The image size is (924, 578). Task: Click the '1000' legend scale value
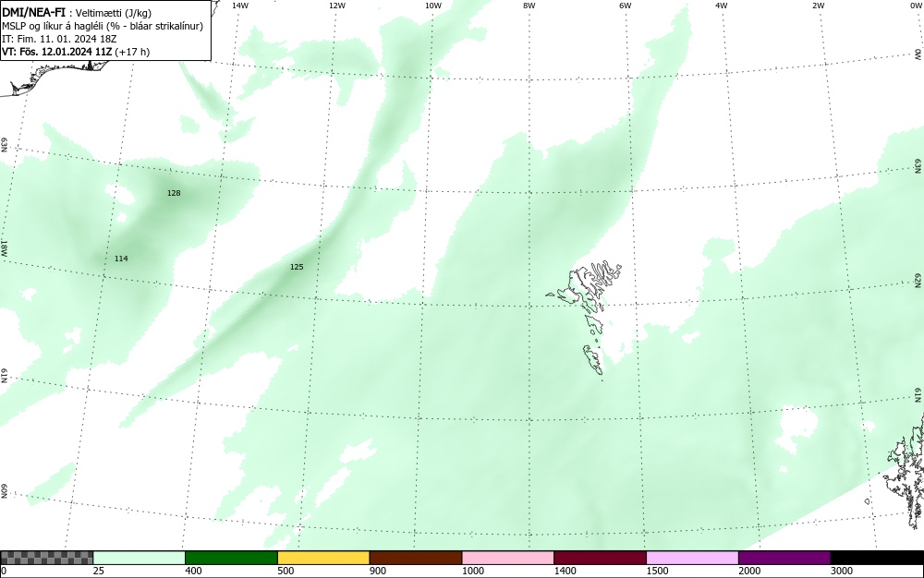(472, 571)
